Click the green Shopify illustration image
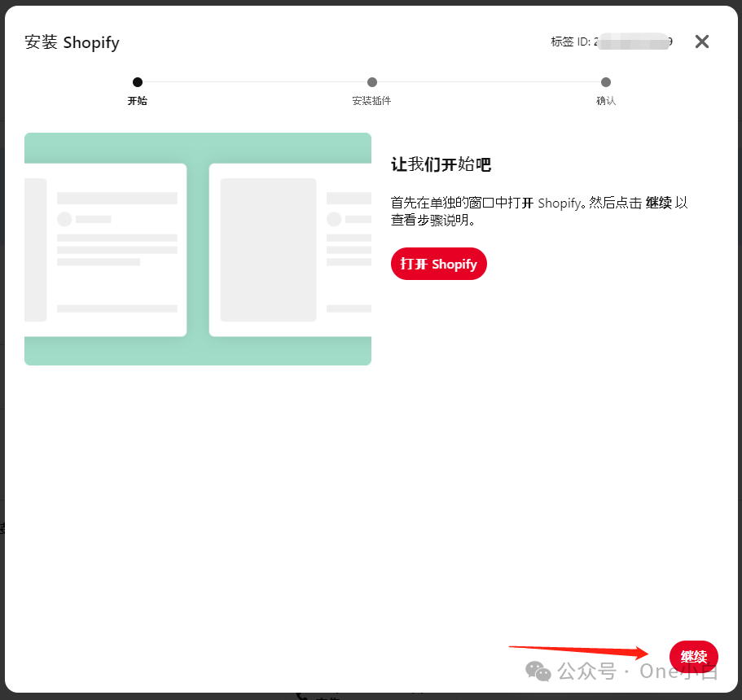742x700 pixels. coord(198,249)
